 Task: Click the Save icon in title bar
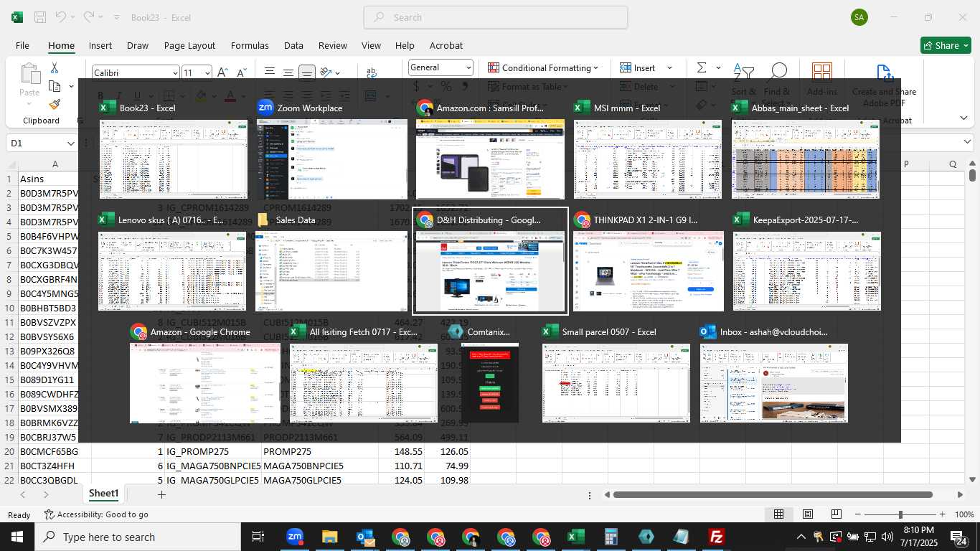tap(40, 17)
